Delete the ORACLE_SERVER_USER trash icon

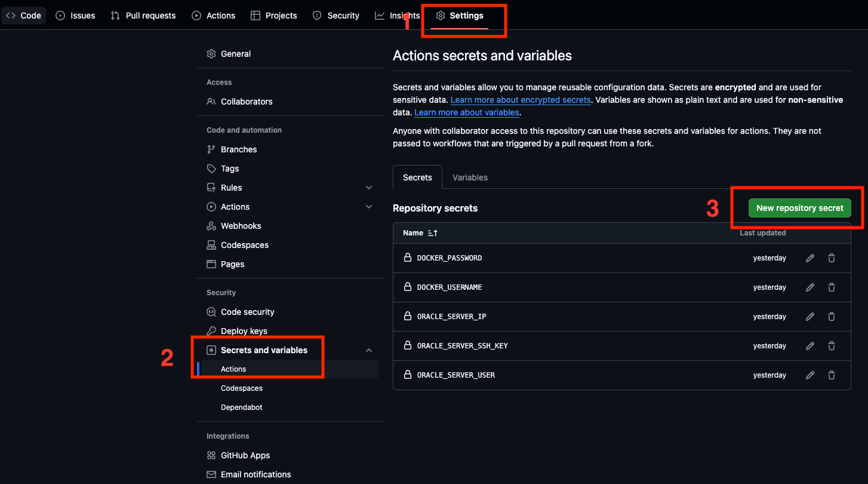point(832,375)
